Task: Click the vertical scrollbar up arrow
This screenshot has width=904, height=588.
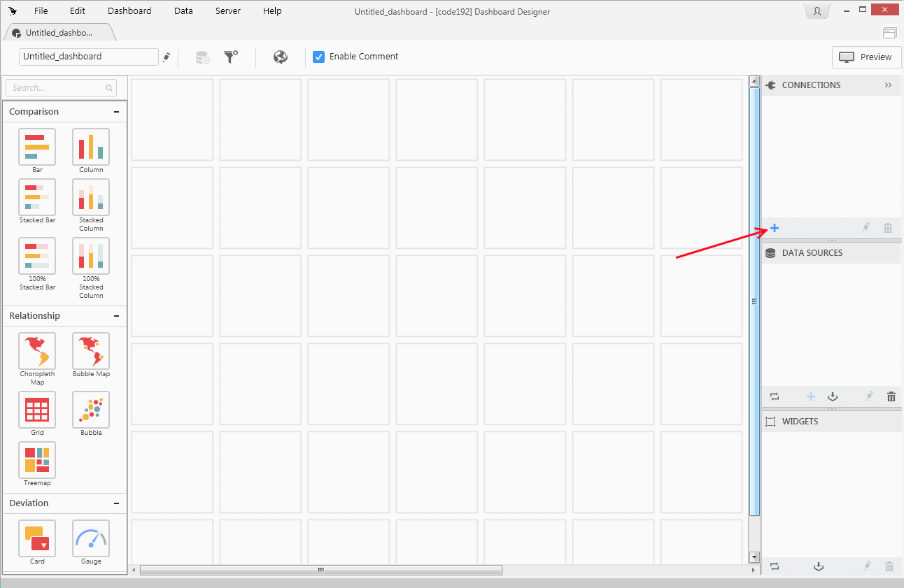Action: [754, 81]
